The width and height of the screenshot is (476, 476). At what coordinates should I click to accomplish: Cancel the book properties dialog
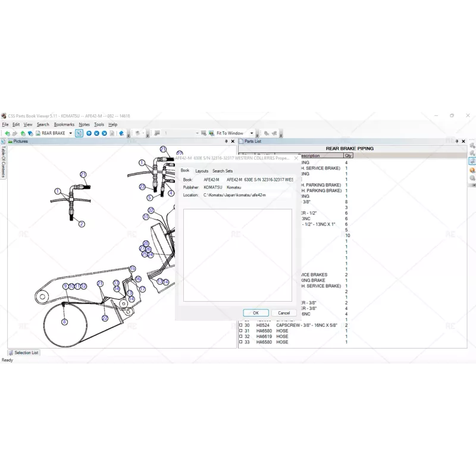(284, 312)
